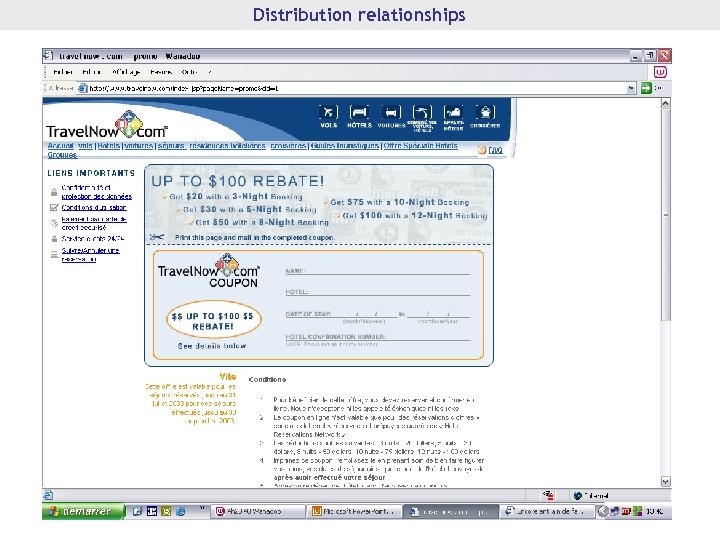The image size is (720, 540).
Task: Click the FAQ question mark icon
Action: [482, 150]
